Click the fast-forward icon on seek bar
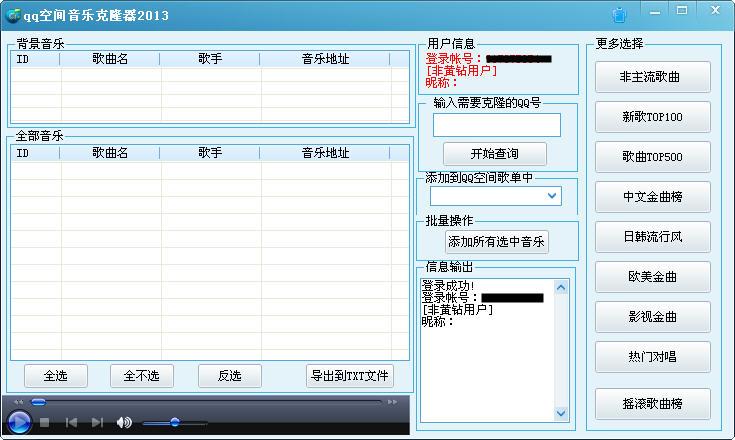 (392, 402)
